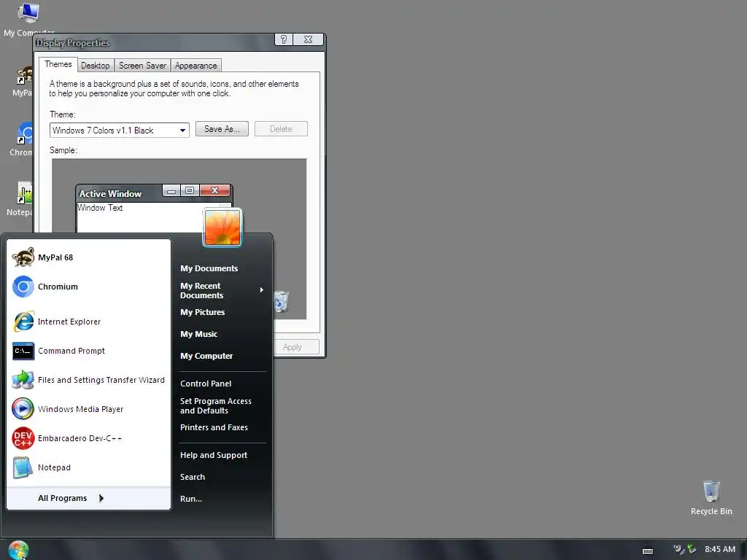This screenshot has height=560, width=747.
Task: Click the 8:45 AM taskbar clock
Action: (720, 549)
